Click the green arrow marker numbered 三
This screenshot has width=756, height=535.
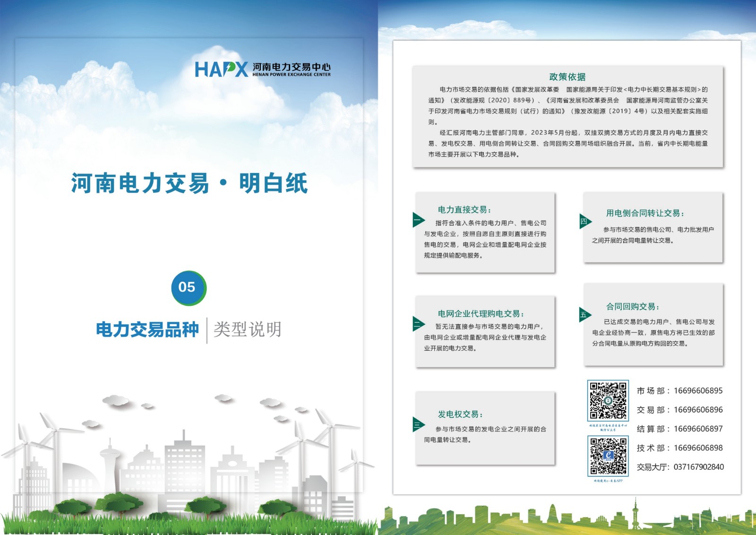tap(418, 424)
